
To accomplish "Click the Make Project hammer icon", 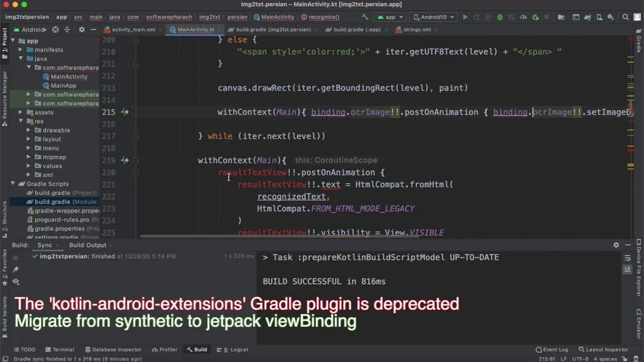I will pos(365,17).
